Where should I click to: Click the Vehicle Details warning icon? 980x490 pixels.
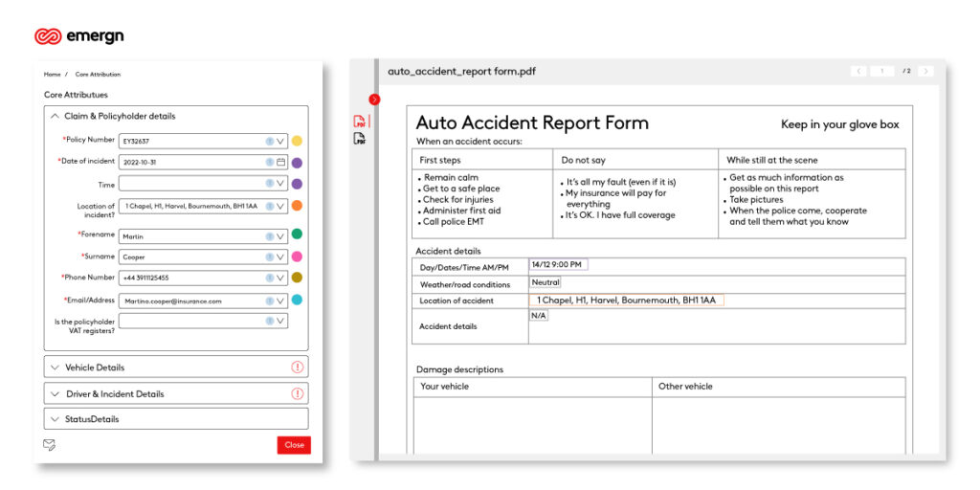point(298,367)
